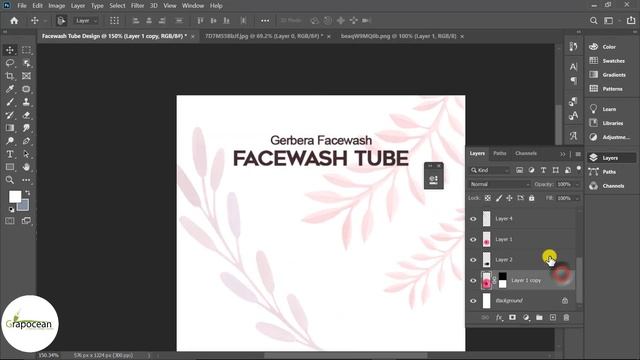640x360 pixels.
Task: Select the Zoom tool
Action: (x=10, y=180)
